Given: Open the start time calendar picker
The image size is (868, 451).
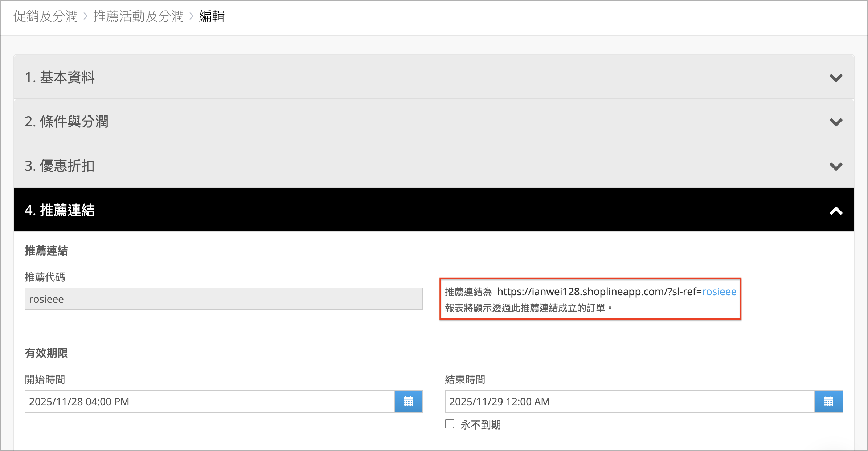Looking at the screenshot, I should [408, 401].
